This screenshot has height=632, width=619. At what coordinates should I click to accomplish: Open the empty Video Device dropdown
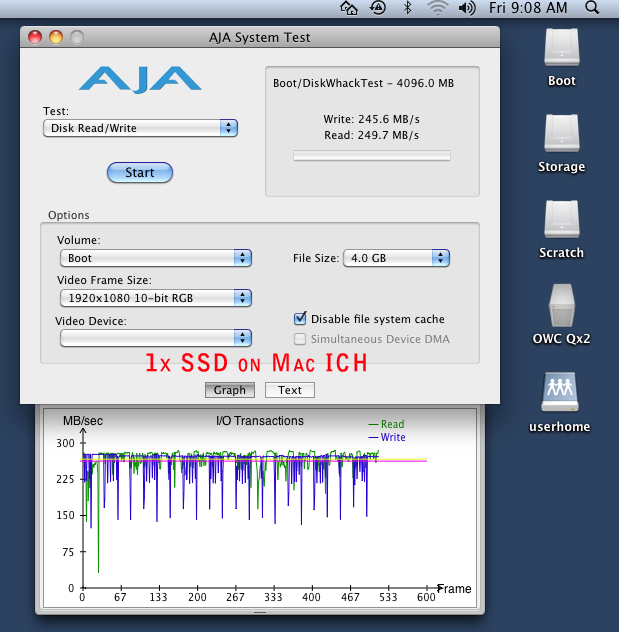(156, 338)
